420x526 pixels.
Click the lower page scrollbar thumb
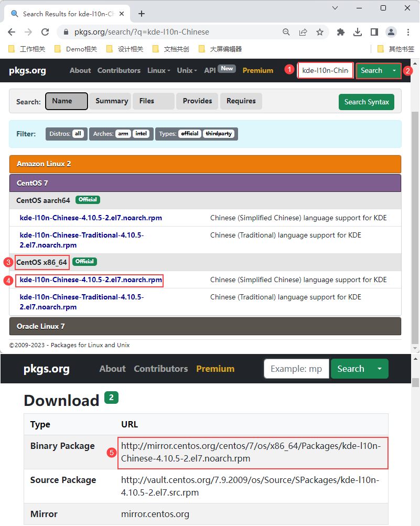coord(415,382)
